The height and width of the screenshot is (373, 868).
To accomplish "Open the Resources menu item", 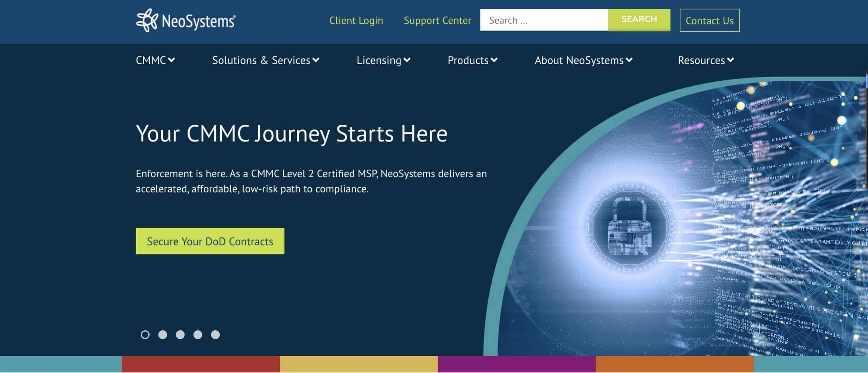I will (701, 60).
